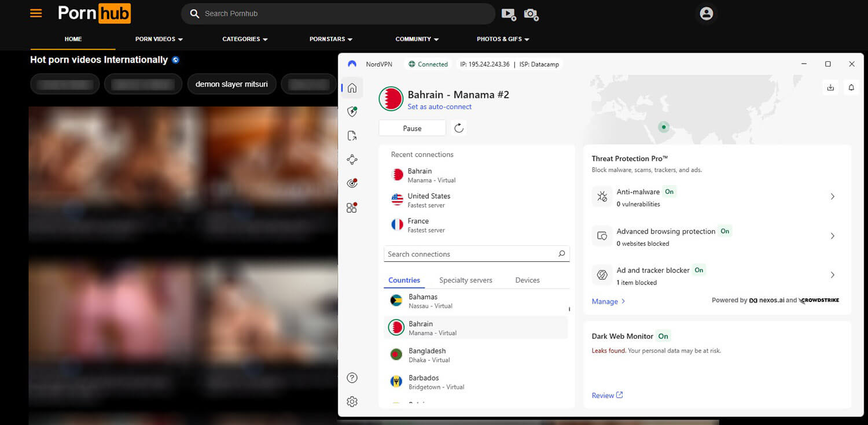
Task: Click the NordVPN help question mark
Action: pos(352,377)
